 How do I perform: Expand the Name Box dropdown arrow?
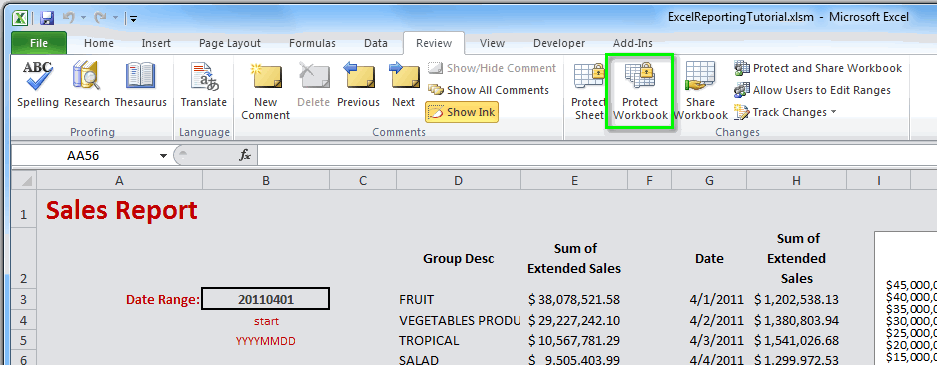click(163, 156)
